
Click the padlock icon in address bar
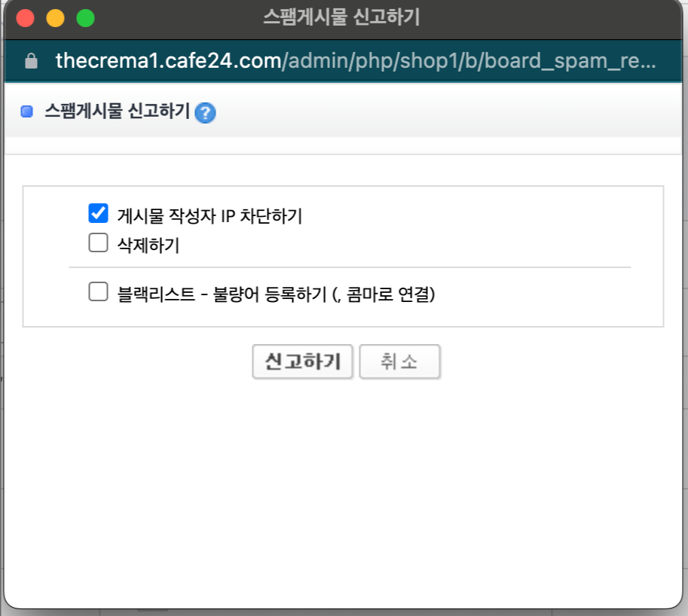[31, 61]
